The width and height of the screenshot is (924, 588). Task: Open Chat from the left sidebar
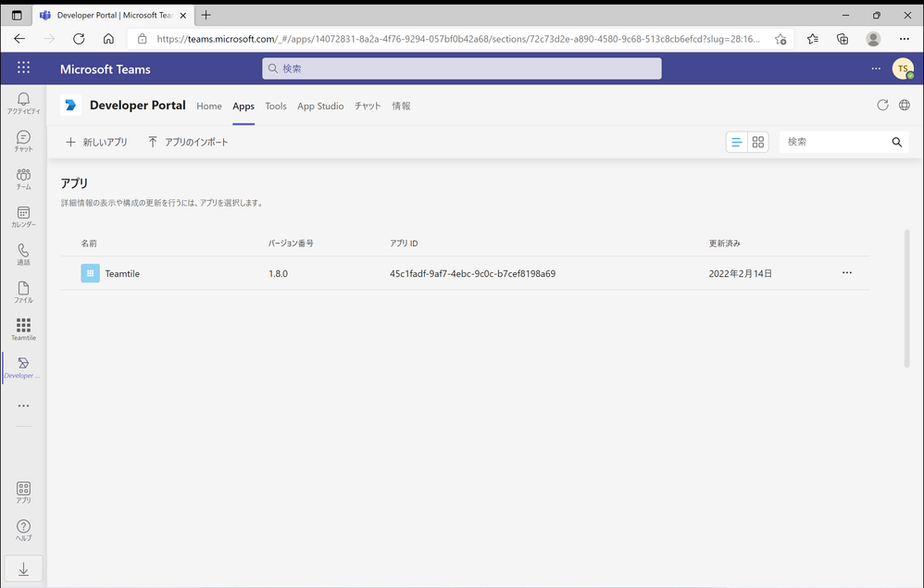tap(23, 141)
